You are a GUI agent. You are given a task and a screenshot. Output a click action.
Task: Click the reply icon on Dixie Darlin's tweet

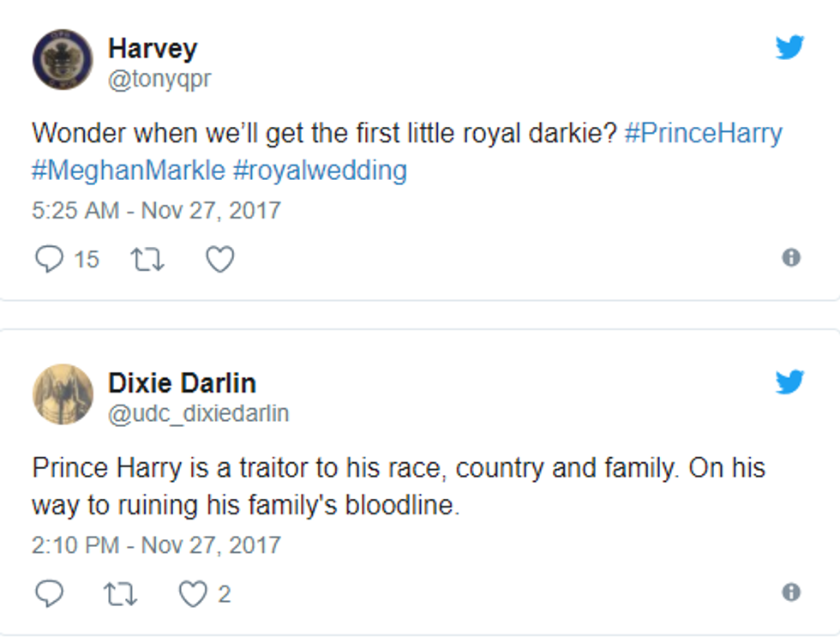point(49,593)
